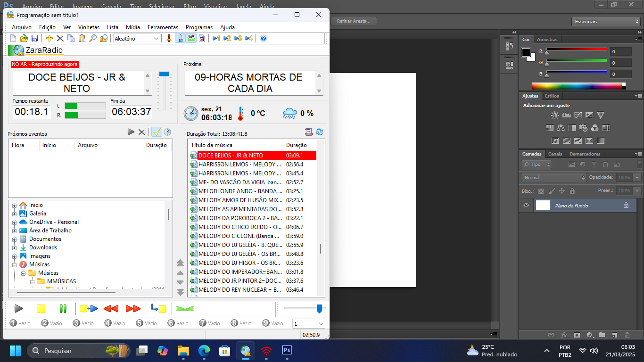Click the stop-after-current-track arrow button
Viewport: 644px width, 362px height.
[x=158, y=309]
